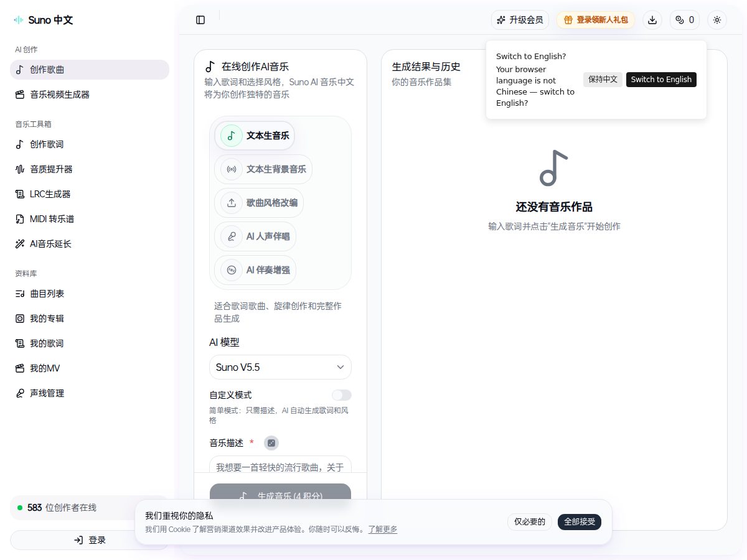The width and height of the screenshot is (747, 560).
Task: Open 音乐视频生成器 in sidebar
Action: (x=90, y=95)
